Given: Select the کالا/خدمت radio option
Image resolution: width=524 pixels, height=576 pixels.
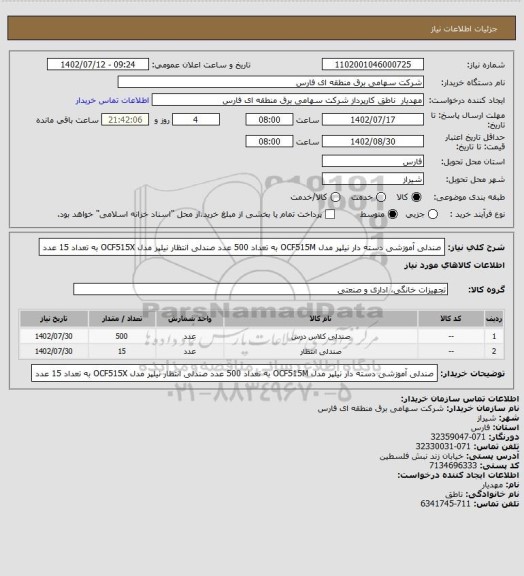Looking at the screenshot, I should [x=335, y=197].
